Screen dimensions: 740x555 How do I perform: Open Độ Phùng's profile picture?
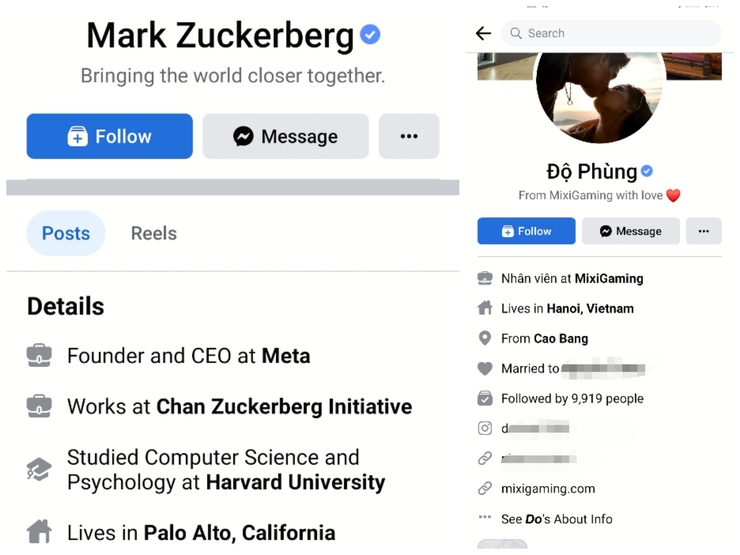tap(600, 95)
